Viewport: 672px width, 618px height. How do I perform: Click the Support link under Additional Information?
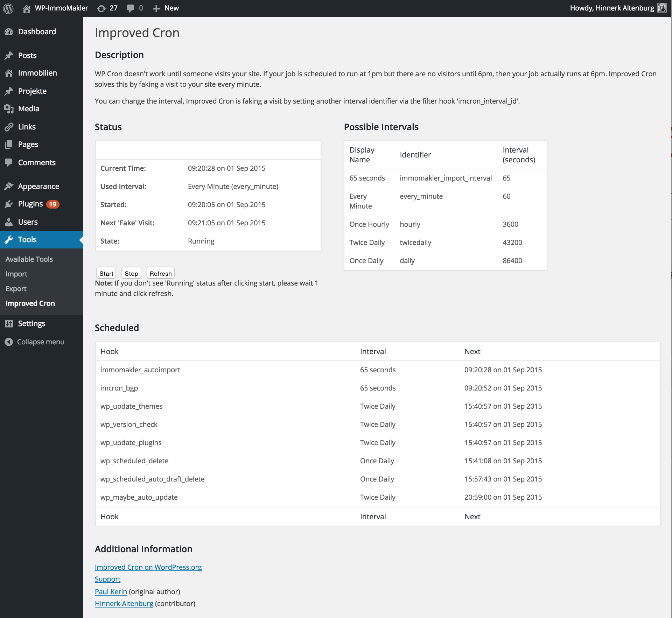click(x=107, y=580)
